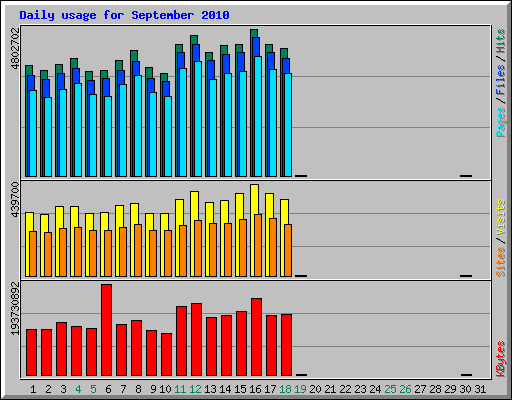Select day 2 on the x-axis
This screenshot has width=512, height=400.
pyautogui.click(x=48, y=389)
